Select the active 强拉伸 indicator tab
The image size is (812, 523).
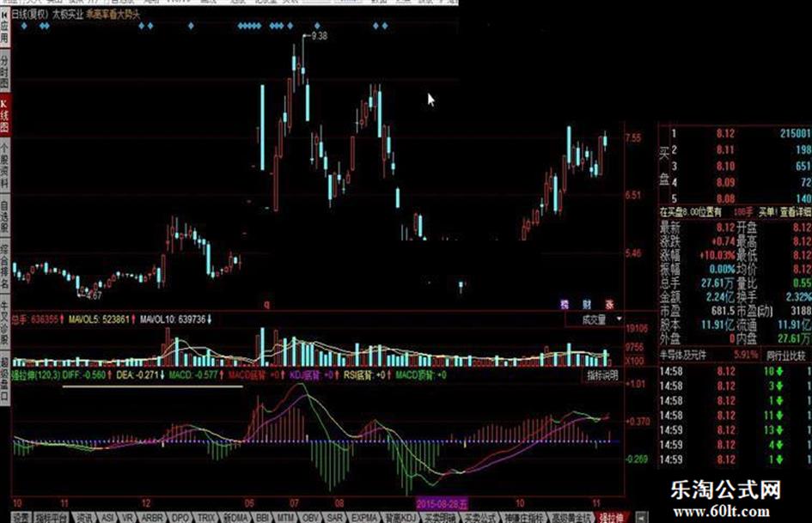pos(613,518)
